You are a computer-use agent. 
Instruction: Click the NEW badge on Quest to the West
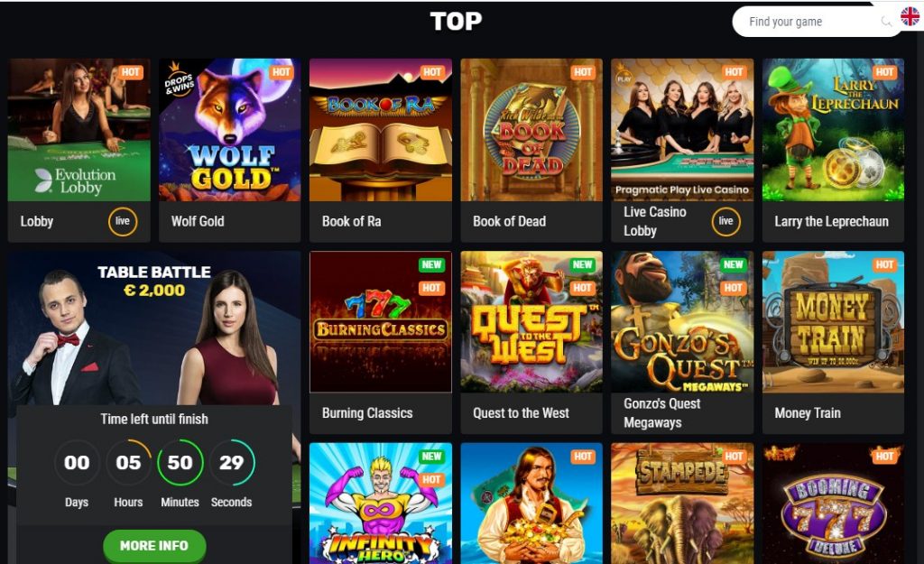click(x=582, y=264)
